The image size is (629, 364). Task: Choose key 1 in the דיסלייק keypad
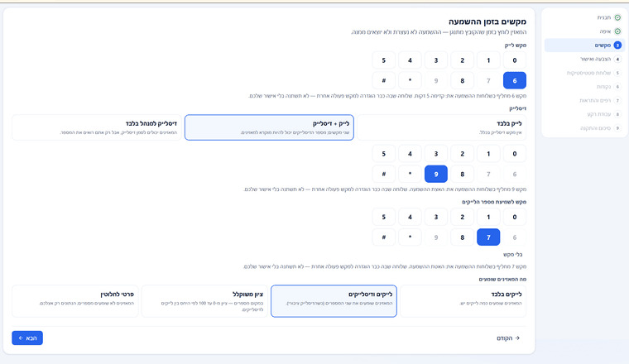(x=488, y=154)
